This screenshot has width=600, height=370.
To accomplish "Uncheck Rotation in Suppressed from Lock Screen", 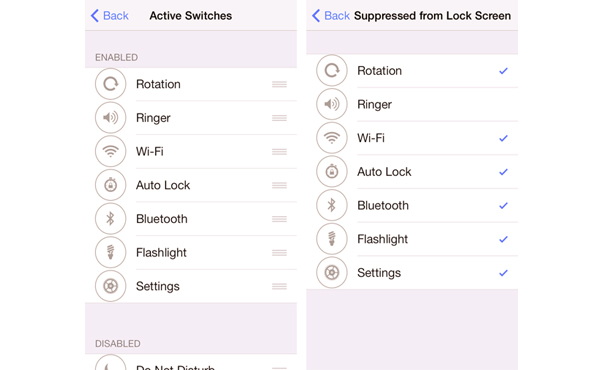I will click(x=503, y=71).
